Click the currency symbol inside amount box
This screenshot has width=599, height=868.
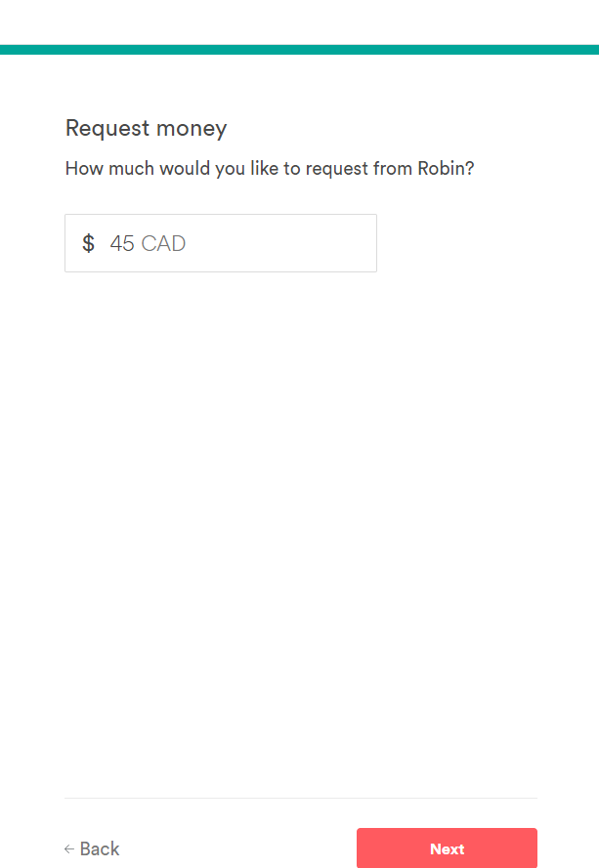88,243
